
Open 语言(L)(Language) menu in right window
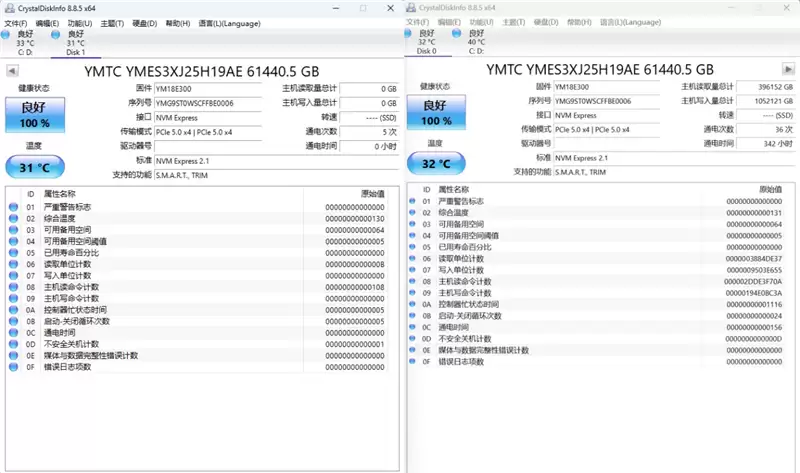click(630, 22)
